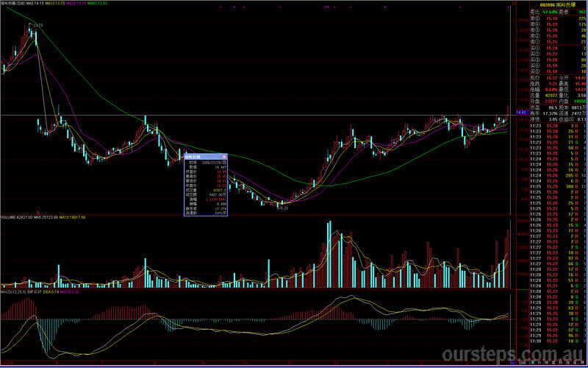Image resolution: width=588 pixels, height=368 pixels.
Task: Open the 笔 tab in bottom strip
Action: (x=532, y=363)
